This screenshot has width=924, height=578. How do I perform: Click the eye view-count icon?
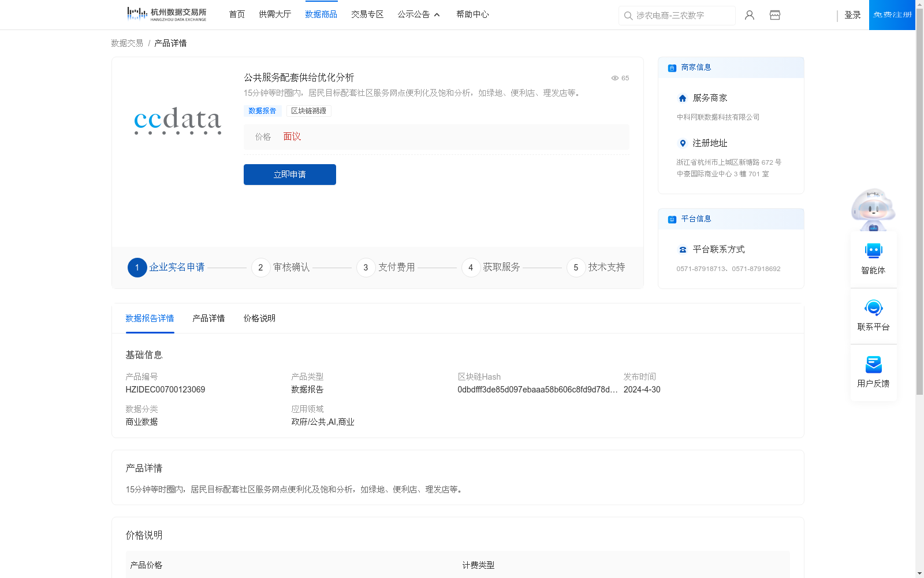pos(615,78)
